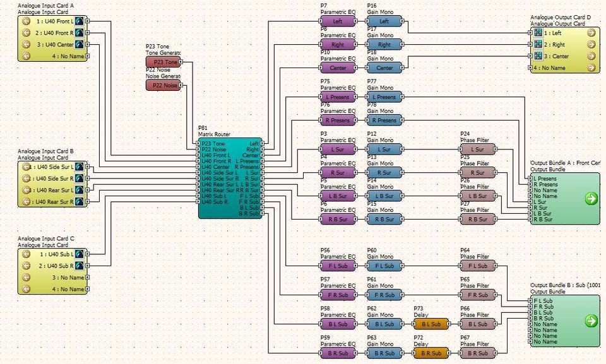Select the P63 B R Sub Gain Mono block
The image size is (606, 364).
(x=384, y=353)
